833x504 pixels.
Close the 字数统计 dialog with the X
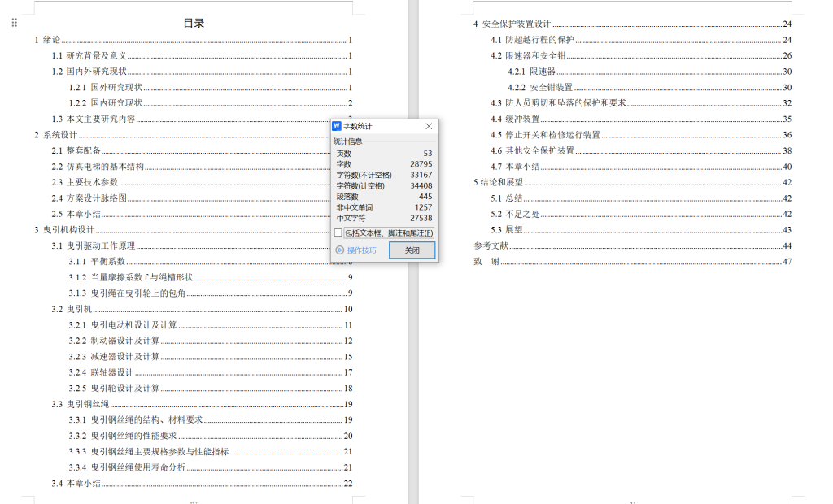pos(429,126)
